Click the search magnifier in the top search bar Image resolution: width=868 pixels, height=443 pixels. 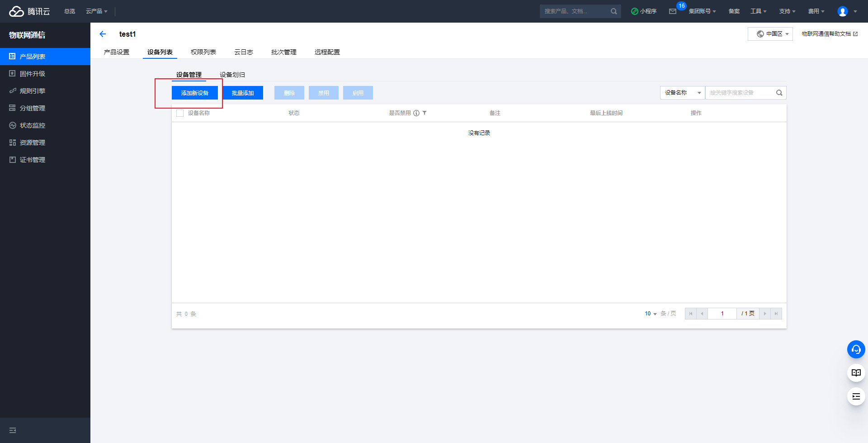click(613, 11)
